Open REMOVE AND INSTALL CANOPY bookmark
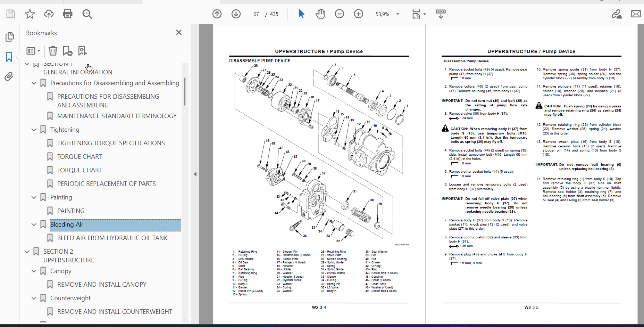Screen dimensions: 644x327 tap(102, 285)
